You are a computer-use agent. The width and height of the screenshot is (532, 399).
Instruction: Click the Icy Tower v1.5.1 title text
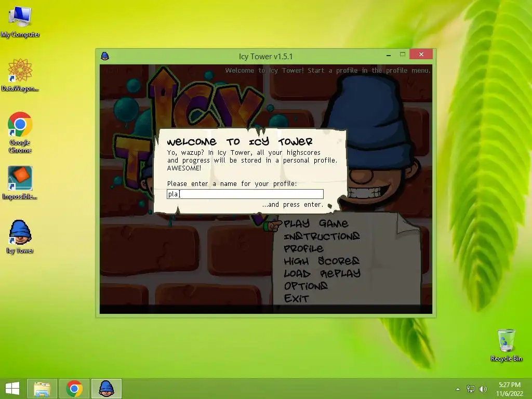pyautogui.click(x=265, y=56)
